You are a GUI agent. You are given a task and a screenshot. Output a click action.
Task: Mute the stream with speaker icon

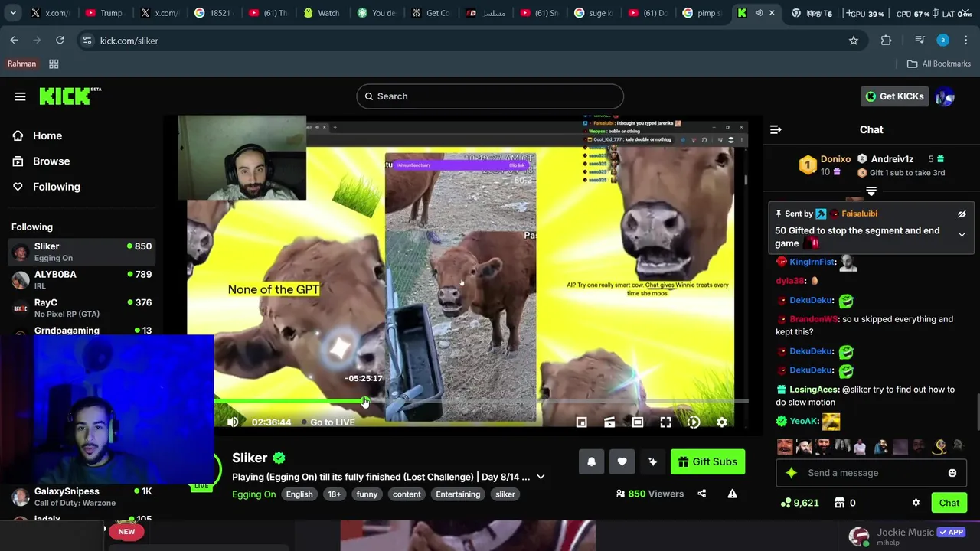click(233, 422)
